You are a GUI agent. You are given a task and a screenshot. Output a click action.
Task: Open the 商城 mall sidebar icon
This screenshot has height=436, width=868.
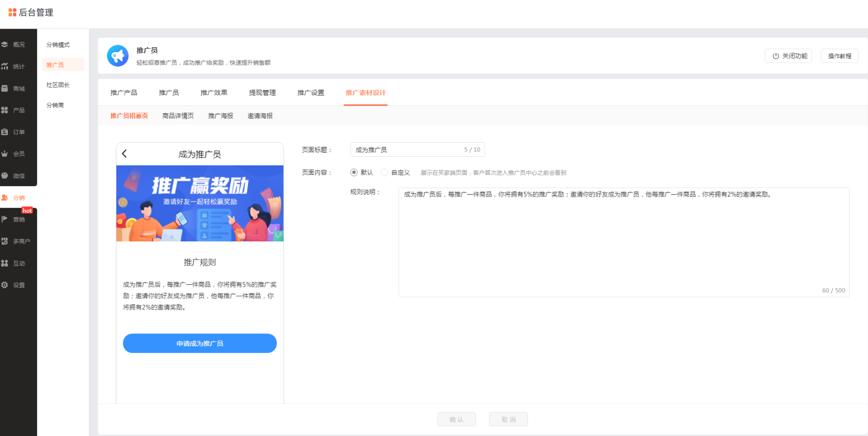[5, 89]
